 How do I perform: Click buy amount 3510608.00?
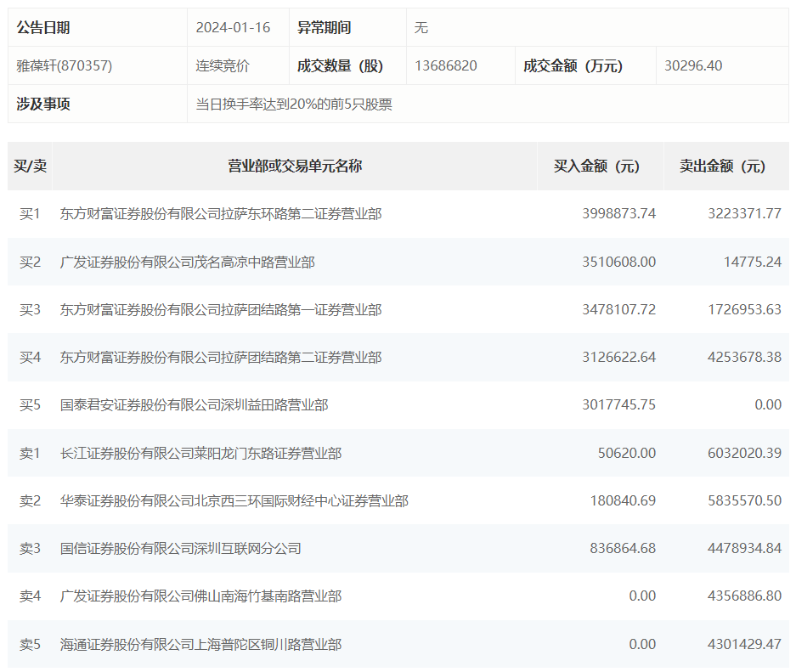tap(618, 262)
